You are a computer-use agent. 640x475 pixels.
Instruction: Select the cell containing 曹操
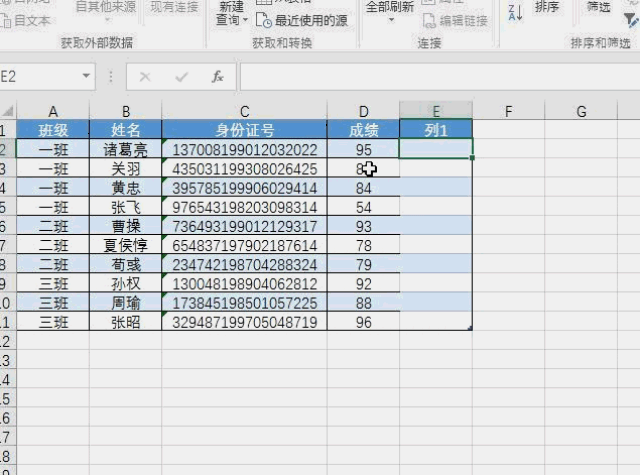pyautogui.click(x=126, y=226)
